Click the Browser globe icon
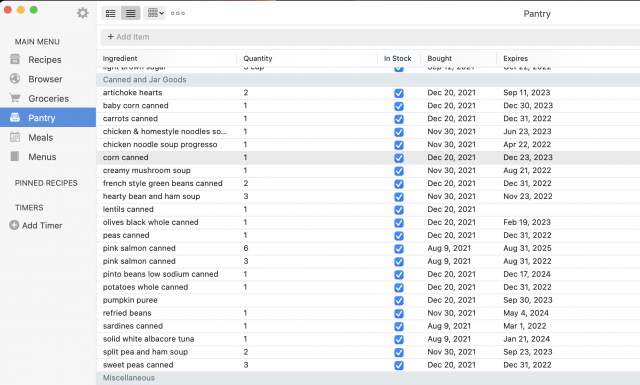Viewport: 640px width, 385px height. (15, 79)
